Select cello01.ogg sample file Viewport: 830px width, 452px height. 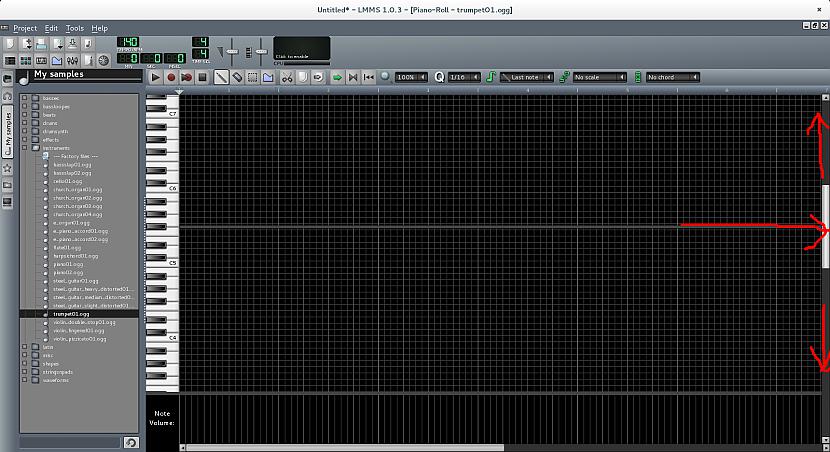click(67, 181)
